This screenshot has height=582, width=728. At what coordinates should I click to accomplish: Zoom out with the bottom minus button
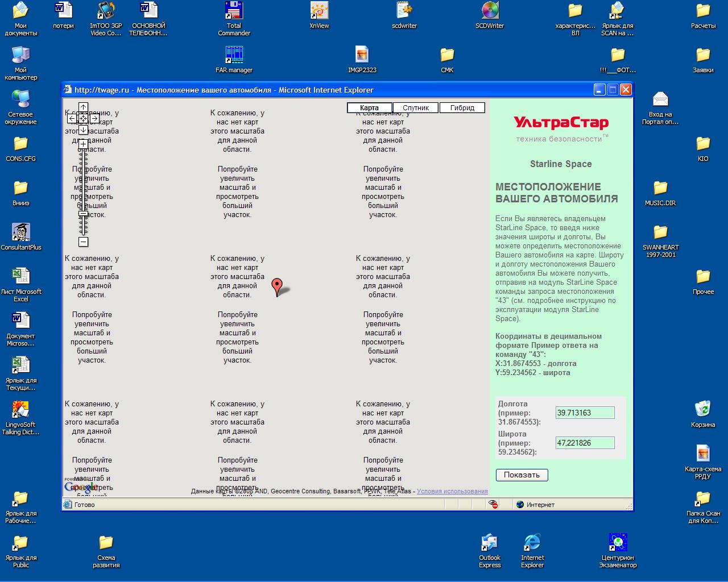tap(83, 242)
